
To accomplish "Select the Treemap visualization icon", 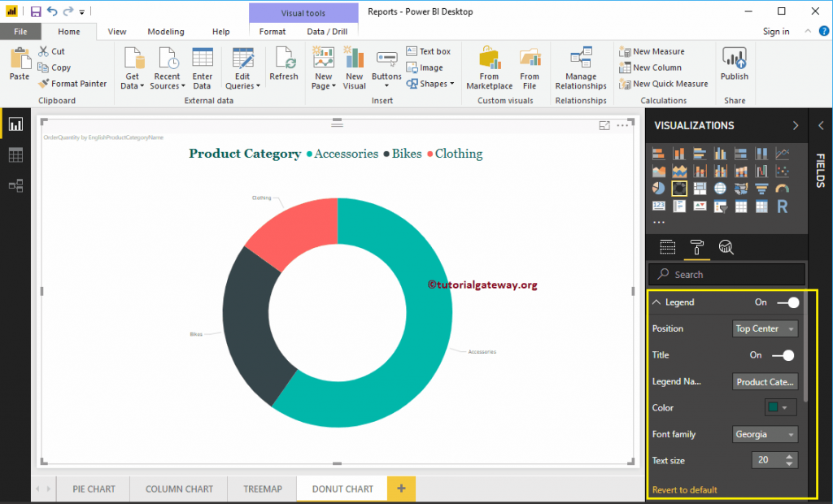I will 700,189.
